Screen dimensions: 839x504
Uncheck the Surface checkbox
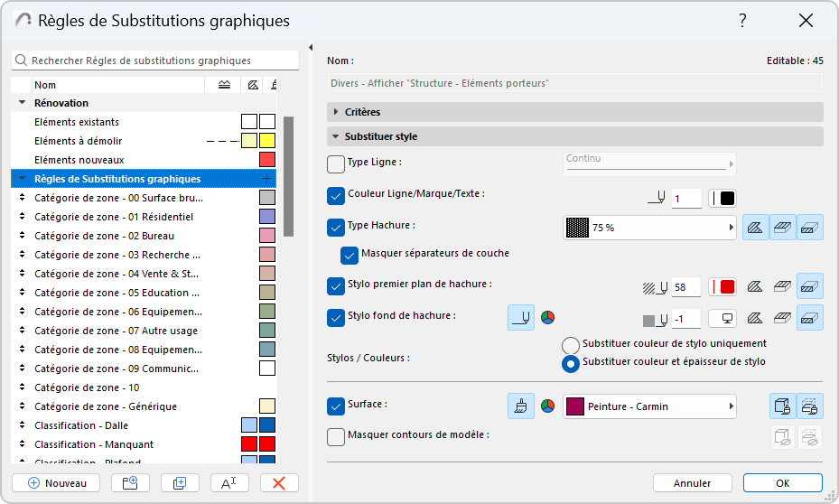335,406
